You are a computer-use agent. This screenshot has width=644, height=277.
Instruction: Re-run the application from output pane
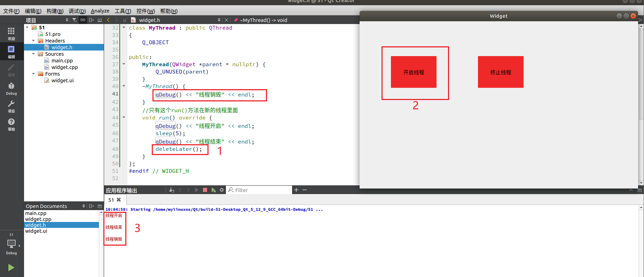[x=197, y=190]
